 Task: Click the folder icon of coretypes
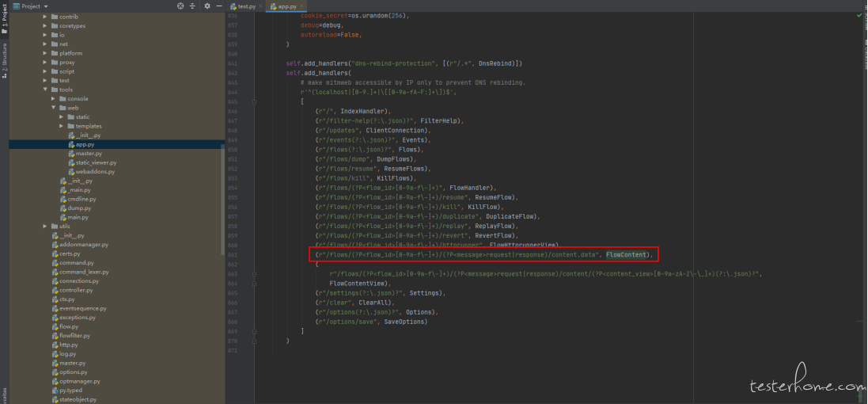(55, 26)
